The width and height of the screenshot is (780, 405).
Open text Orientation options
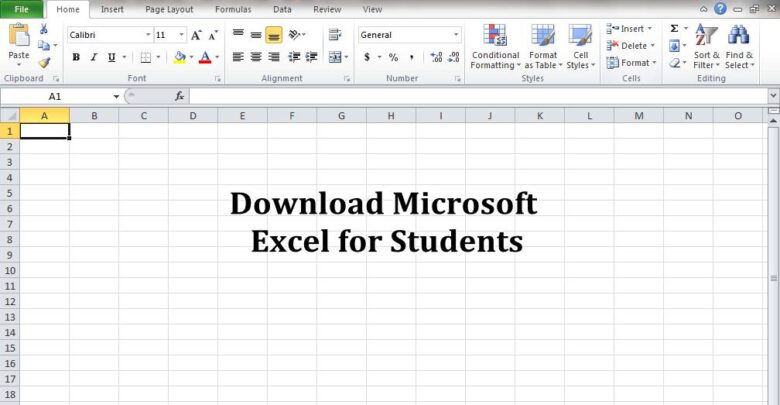(297, 34)
